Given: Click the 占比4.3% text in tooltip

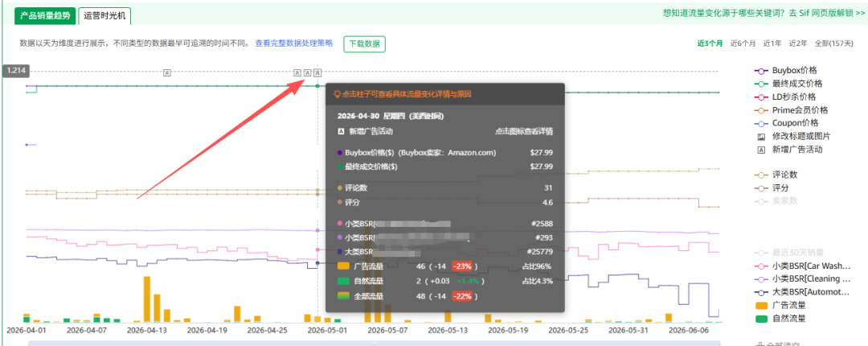Looking at the screenshot, I should point(537,281).
